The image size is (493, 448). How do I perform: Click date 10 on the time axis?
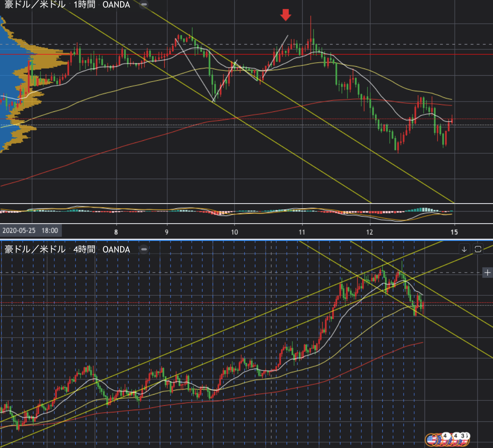point(234,232)
